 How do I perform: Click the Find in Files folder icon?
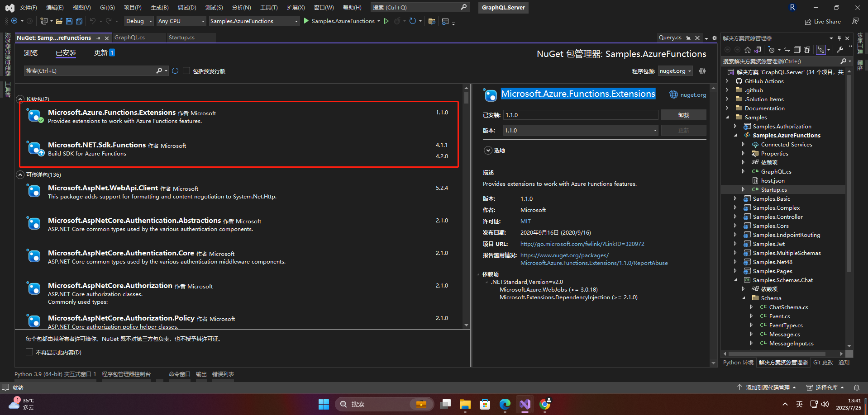click(x=432, y=21)
